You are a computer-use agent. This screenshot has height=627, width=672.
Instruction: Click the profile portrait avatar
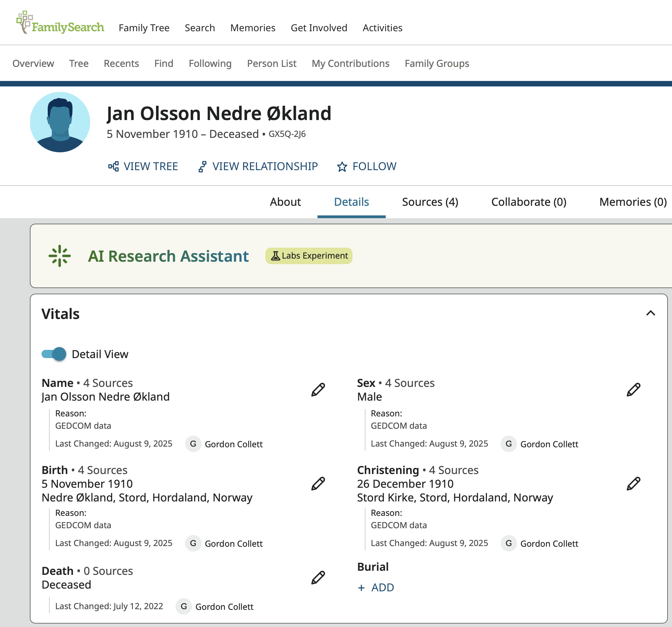pyautogui.click(x=60, y=122)
